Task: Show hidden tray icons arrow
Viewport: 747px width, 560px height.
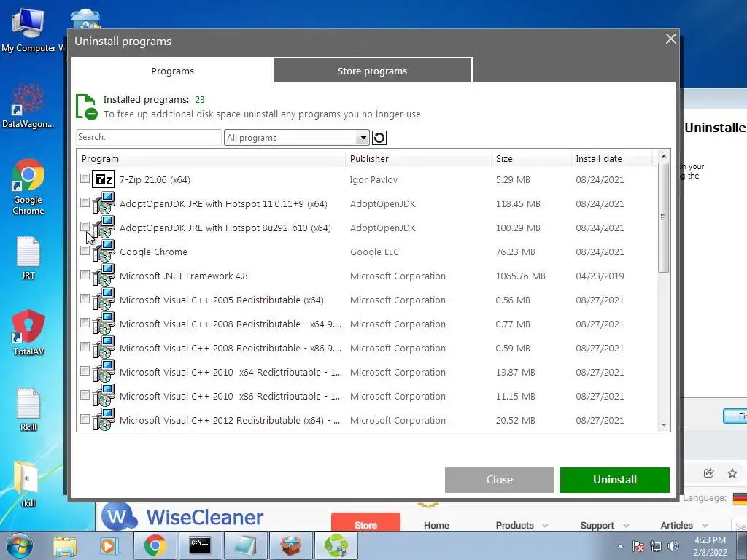Action: pos(620,547)
